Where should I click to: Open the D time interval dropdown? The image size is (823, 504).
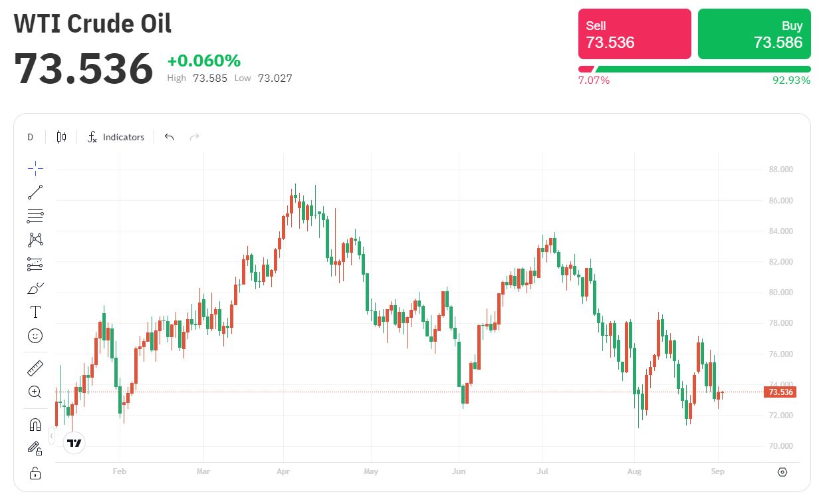30,137
